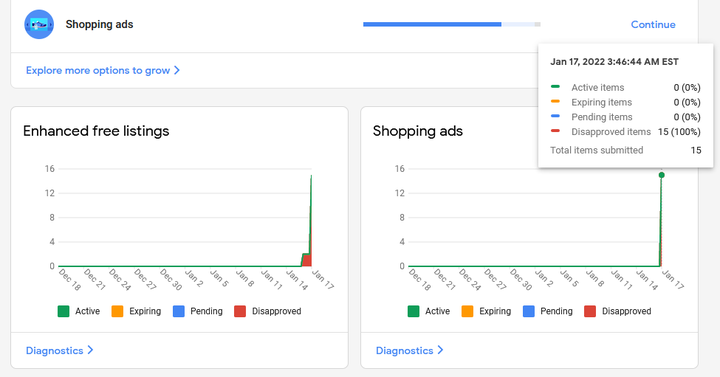This screenshot has width=720, height=377.
Task: Click the Shopping ads chart card title
Action: 417,131
